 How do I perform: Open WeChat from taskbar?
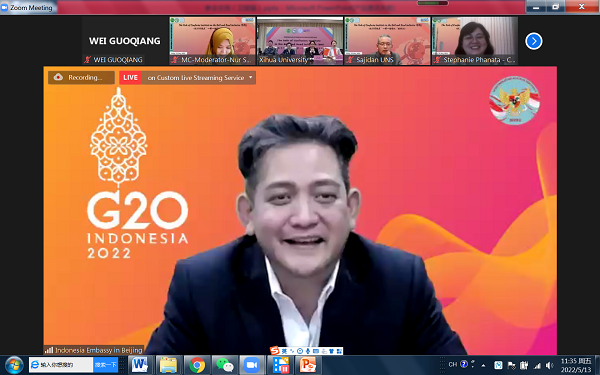[225, 365]
